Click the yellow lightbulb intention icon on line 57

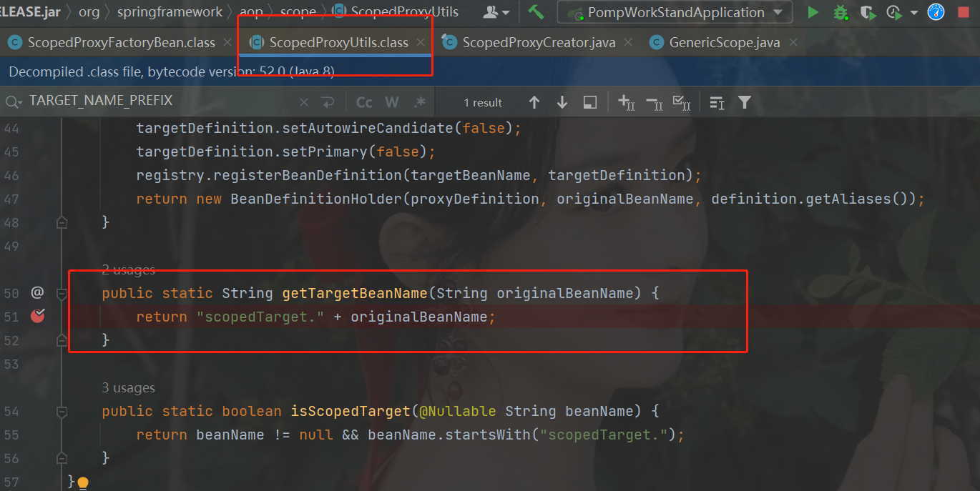pos(82,482)
